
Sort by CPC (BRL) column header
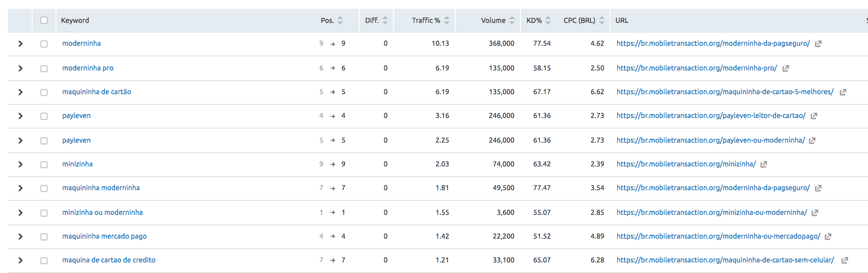[601, 20]
